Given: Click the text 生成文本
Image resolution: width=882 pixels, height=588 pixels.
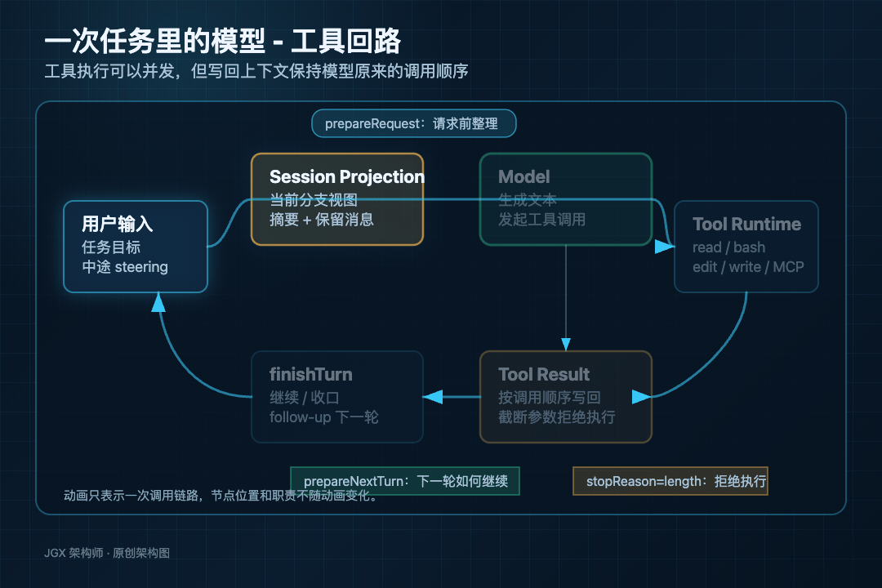Looking at the screenshot, I should click(x=527, y=200).
